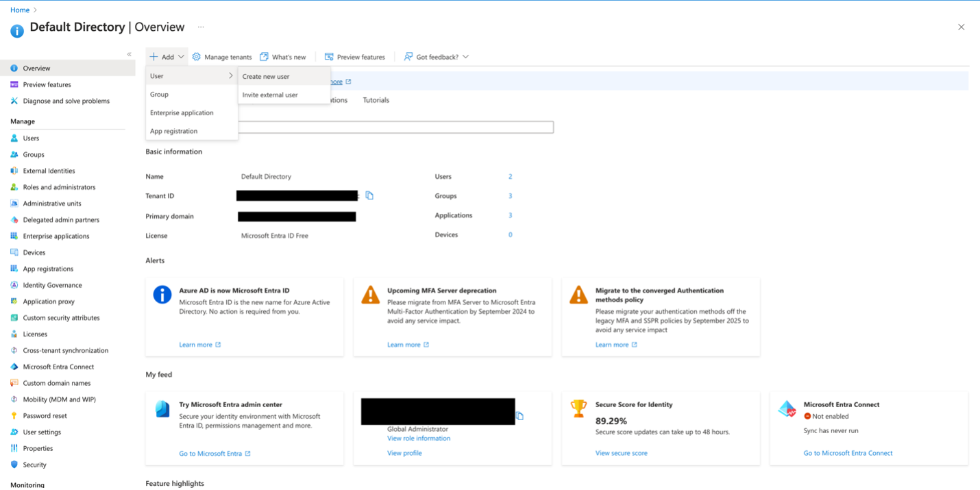Click the Identity Governance icon
This screenshot has width=980, height=490.
click(14, 285)
